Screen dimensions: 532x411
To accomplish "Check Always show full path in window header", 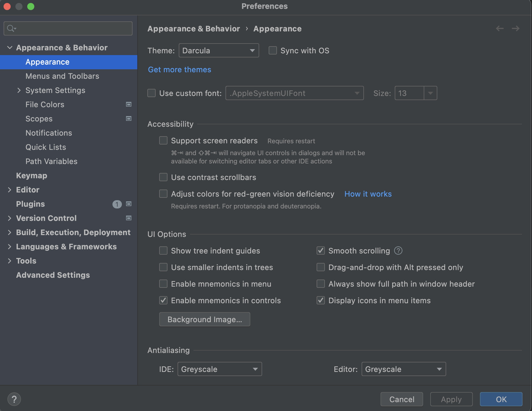I will [321, 284].
